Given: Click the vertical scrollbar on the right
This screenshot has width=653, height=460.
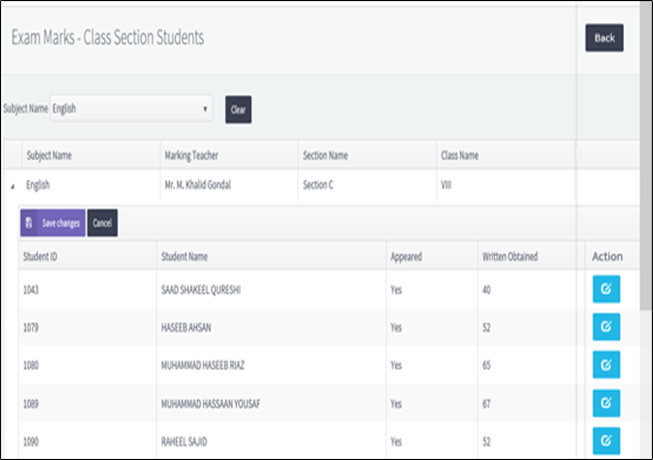Looking at the screenshot, I should click(645, 200).
